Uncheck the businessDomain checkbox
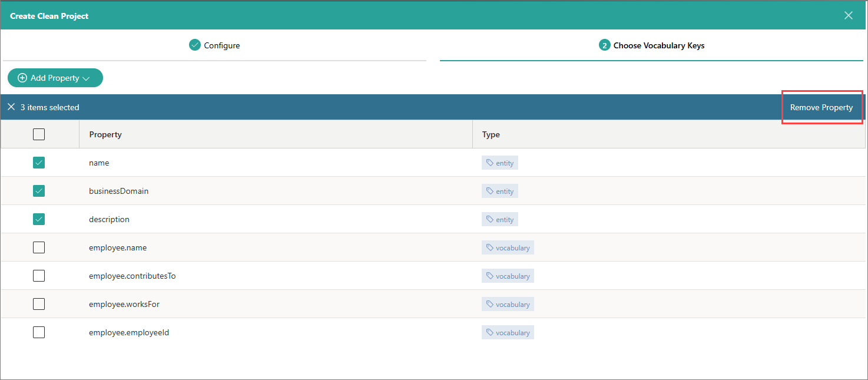The width and height of the screenshot is (868, 380). tap(39, 191)
